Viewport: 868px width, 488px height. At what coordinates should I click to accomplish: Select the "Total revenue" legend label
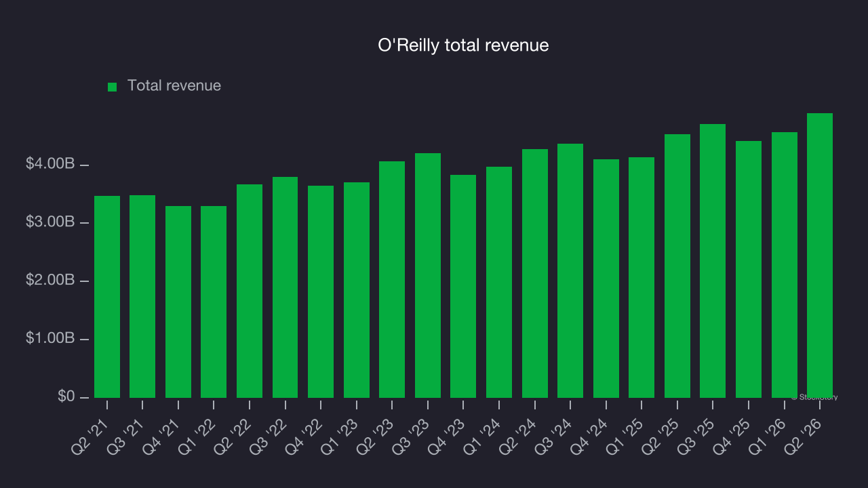tap(174, 86)
